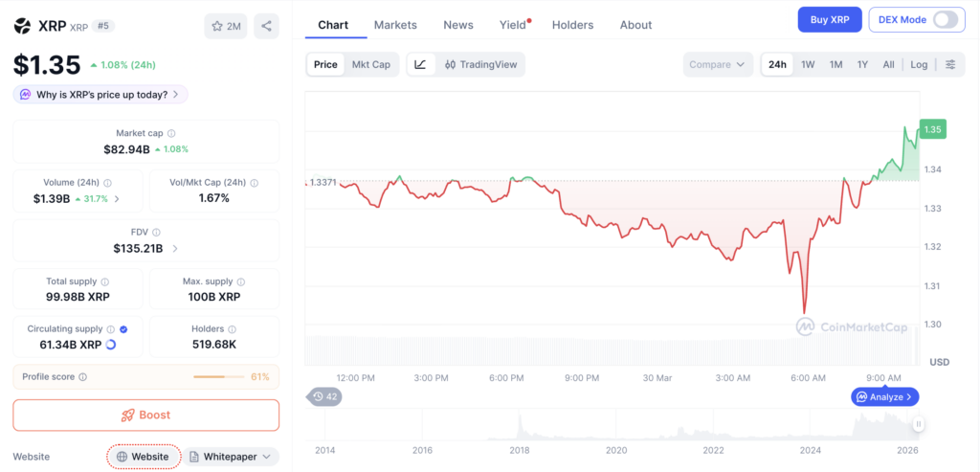Click the info icon next to Profile score
This screenshot has height=472, width=980.
tap(83, 377)
